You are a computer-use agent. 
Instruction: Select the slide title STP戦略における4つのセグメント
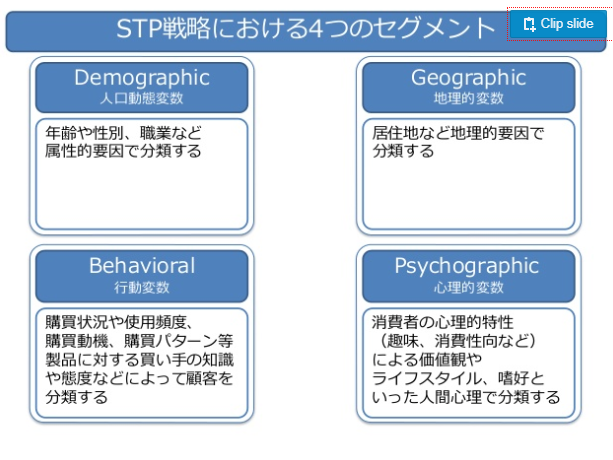point(305,29)
